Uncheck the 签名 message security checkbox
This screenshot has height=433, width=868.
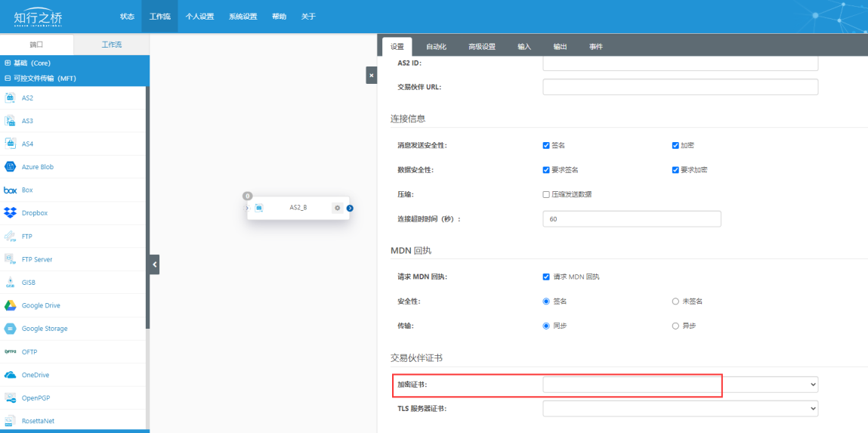coord(546,145)
